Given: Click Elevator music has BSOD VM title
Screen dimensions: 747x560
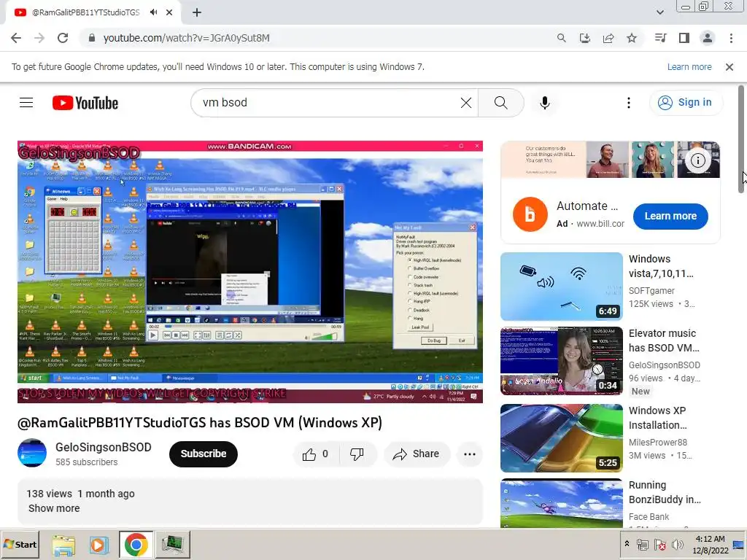Looking at the screenshot, I should tap(664, 341).
